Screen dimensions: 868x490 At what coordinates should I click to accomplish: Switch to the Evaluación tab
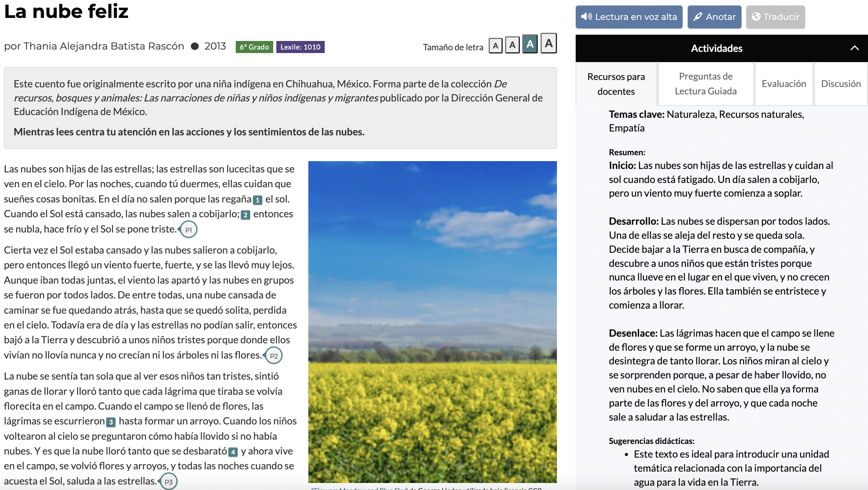click(x=784, y=84)
